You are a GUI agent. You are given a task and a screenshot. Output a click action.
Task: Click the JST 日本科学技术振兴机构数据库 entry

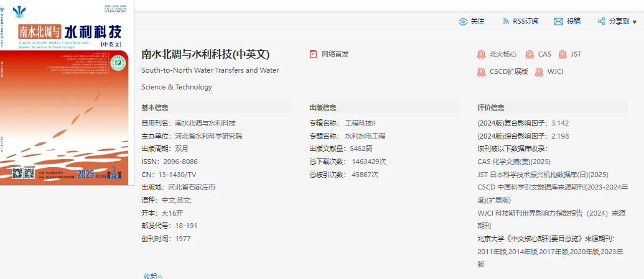pyautogui.click(x=543, y=175)
